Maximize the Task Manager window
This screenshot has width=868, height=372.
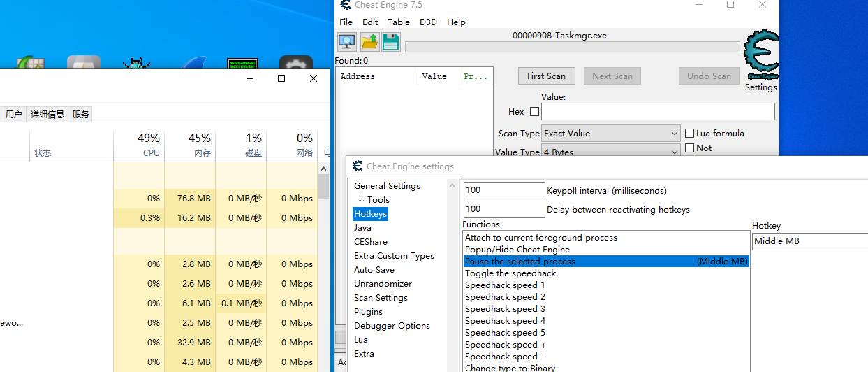click(x=281, y=78)
